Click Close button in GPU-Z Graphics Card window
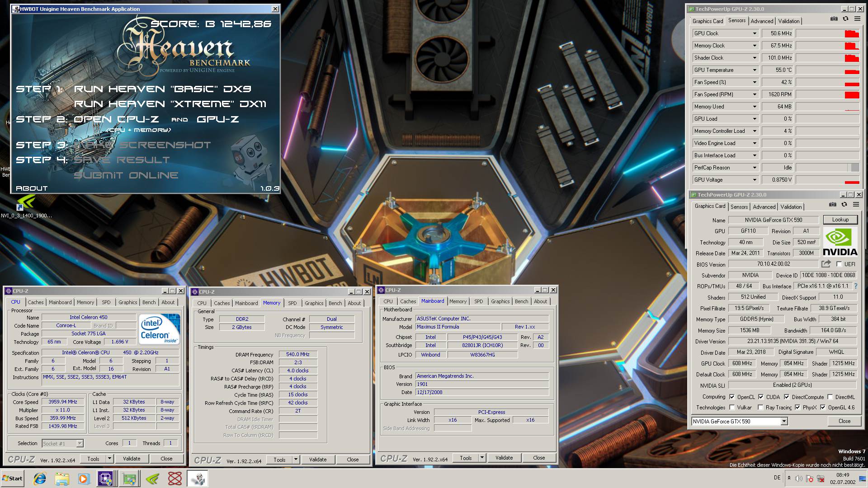 pos(844,421)
